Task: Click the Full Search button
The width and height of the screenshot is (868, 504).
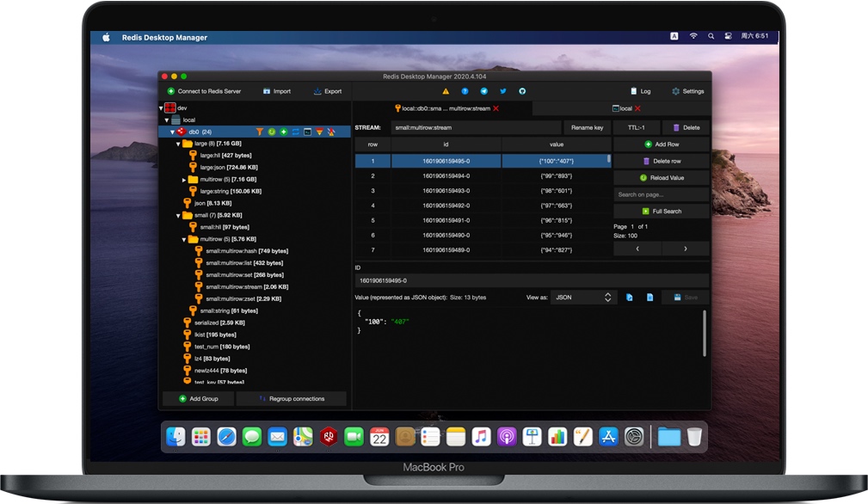Action: (x=661, y=211)
